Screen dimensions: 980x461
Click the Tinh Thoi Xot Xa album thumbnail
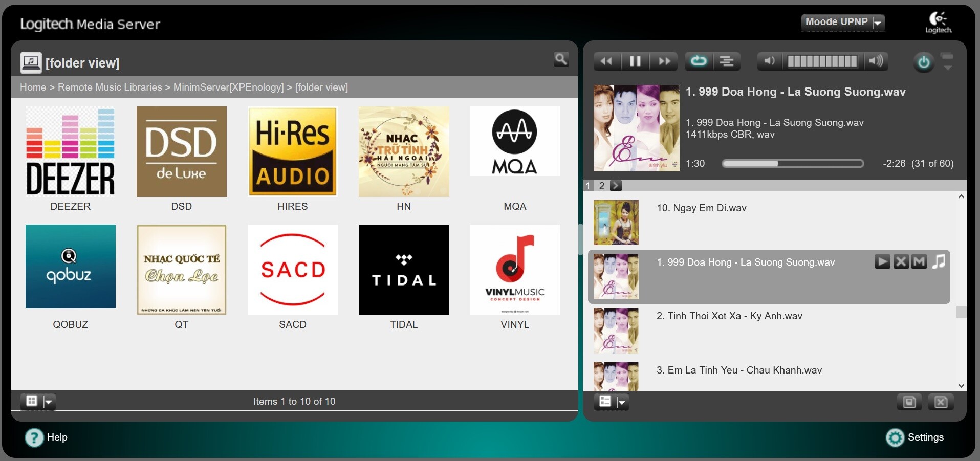(616, 331)
